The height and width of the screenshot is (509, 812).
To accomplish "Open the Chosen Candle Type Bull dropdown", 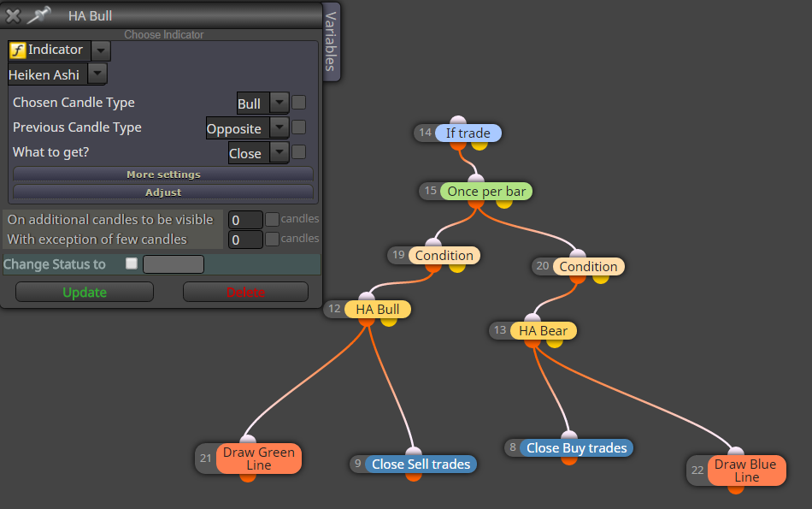I will (279, 103).
